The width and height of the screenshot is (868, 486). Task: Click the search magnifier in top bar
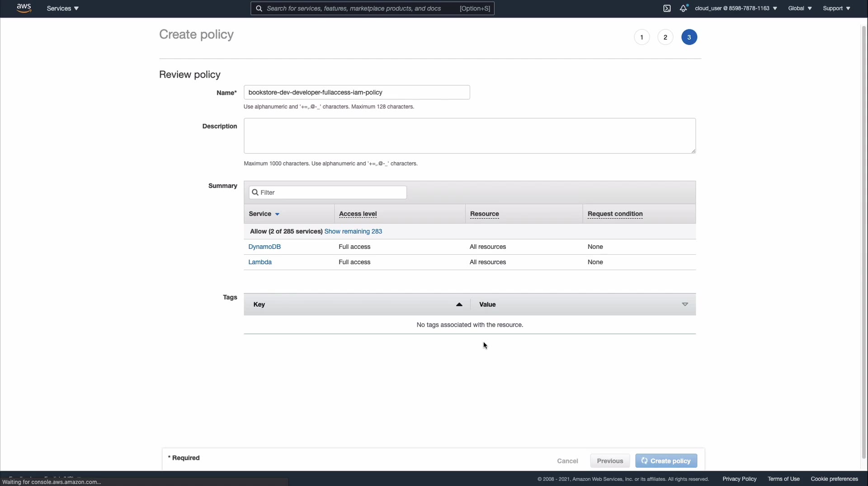pyautogui.click(x=259, y=9)
